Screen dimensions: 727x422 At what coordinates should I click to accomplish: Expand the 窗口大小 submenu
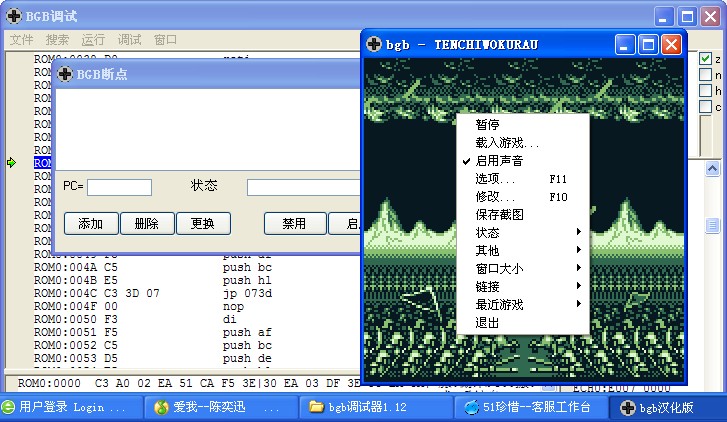pyautogui.click(x=523, y=269)
